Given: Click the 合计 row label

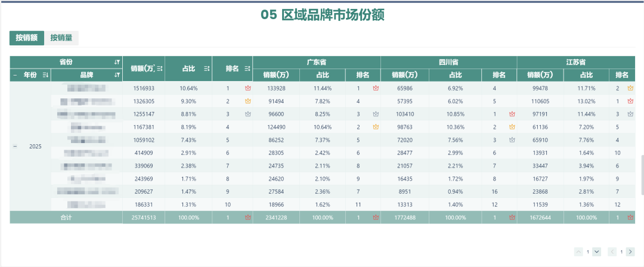Looking at the screenshot, I should click(x=66, y=218).
